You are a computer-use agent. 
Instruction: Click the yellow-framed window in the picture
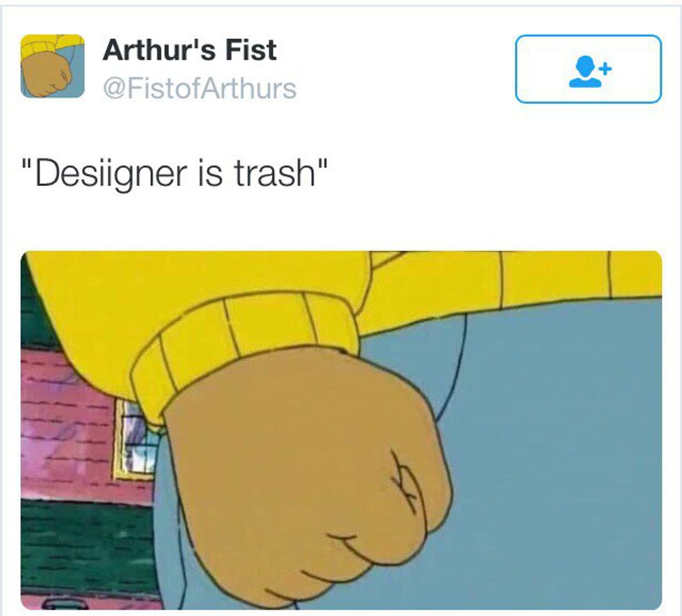135,439
